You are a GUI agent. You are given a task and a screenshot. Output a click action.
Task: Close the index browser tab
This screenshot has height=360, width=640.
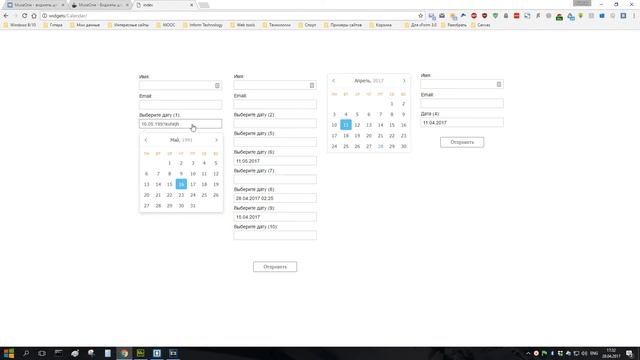191,5
